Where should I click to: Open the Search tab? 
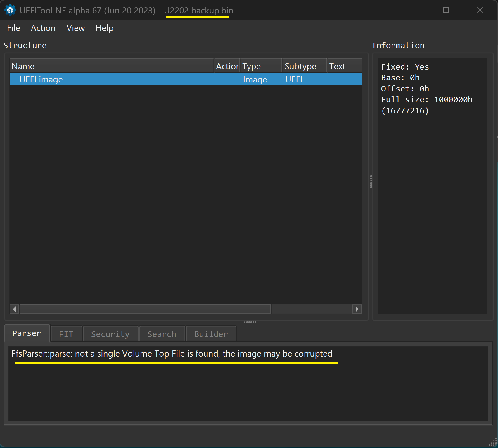162,334
